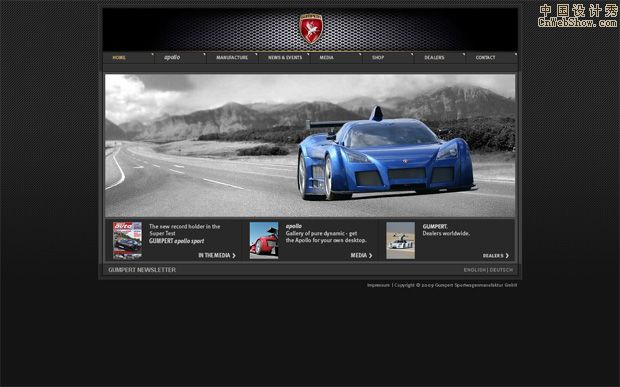The width and height of the screenshot is (620, 387).
Task: Open the white car dealers thumbnail
Action: pyautogui.click(x=401, y=240)
